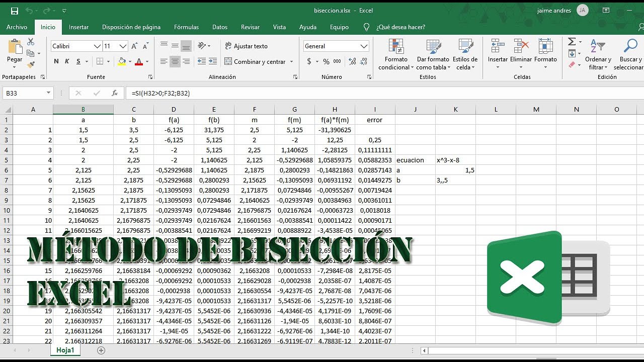
Task: Open the Customize Quick Access Toolbar arrow
Action: click(x=64, y=11)
